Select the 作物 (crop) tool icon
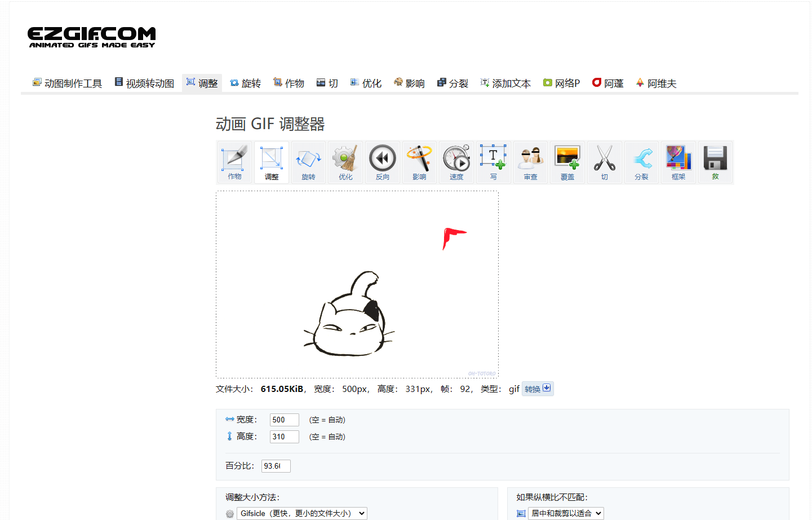This screenshot has width=812, height=520. (x=234, y=162)
